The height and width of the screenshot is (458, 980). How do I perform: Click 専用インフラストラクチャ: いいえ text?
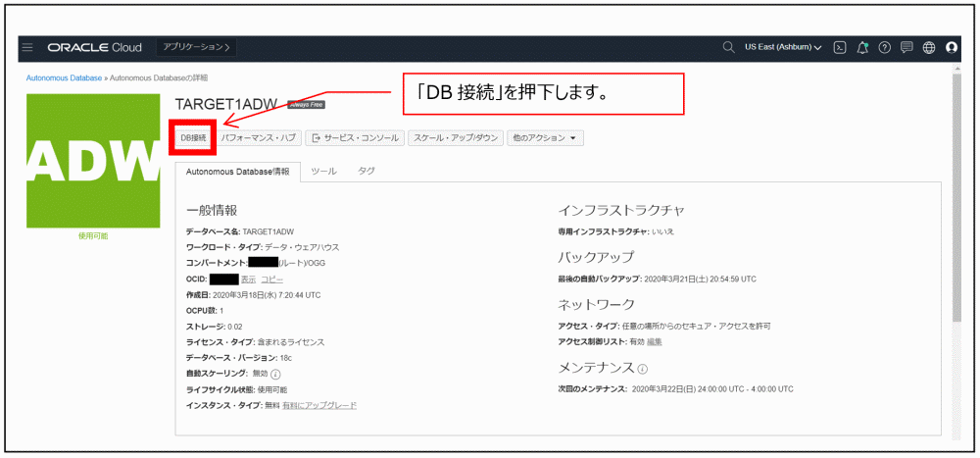pos(616,231)
